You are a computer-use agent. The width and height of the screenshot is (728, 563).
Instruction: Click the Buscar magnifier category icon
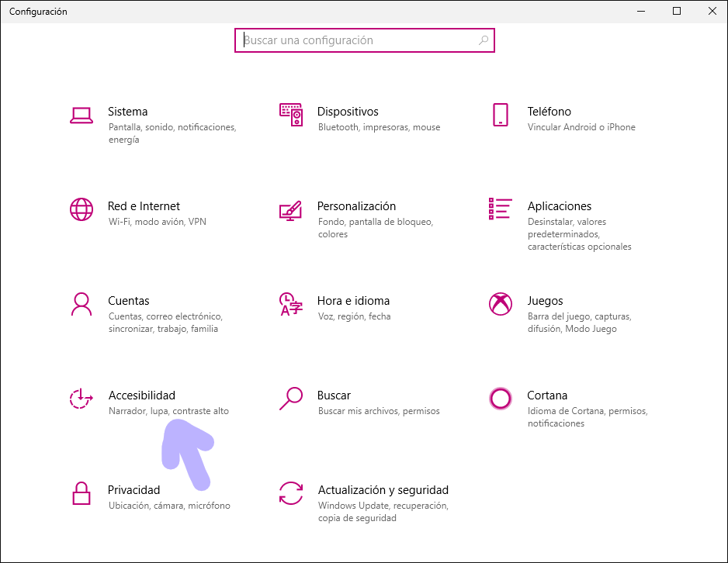click(290, 399)
